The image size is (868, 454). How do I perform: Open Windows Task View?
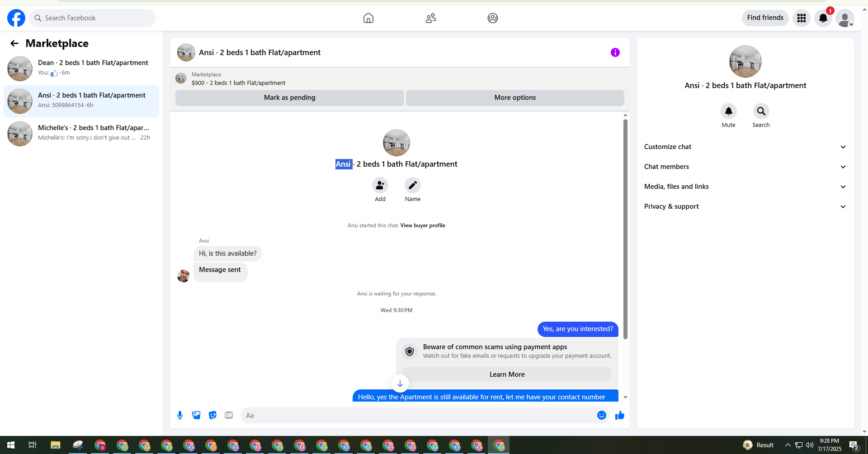33,445
